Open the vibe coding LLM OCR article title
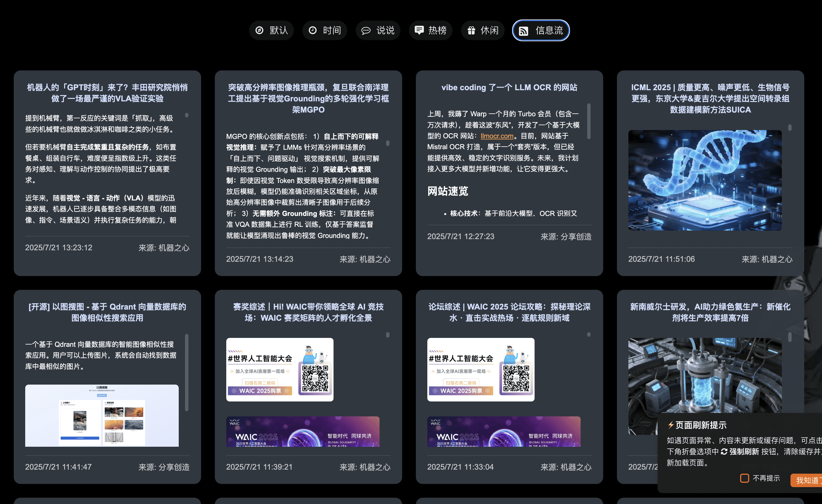Image resolution: width=822 pixels, height=504 pixels. [509, 87]
